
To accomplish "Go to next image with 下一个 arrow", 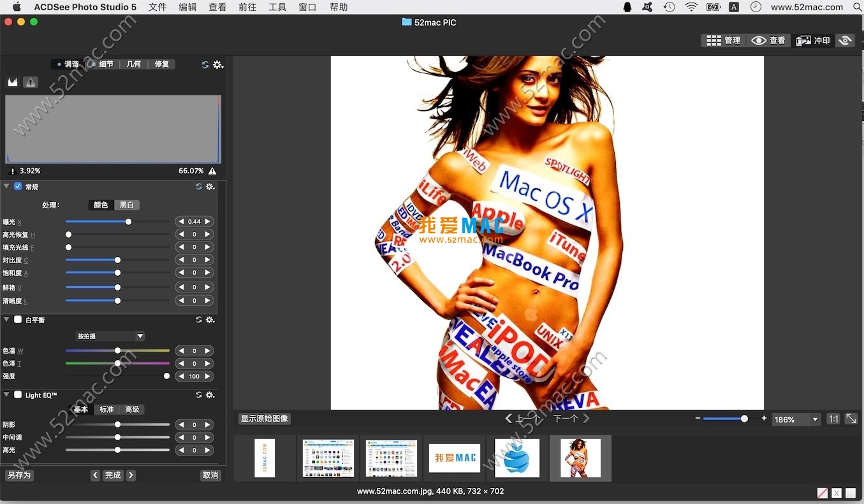I will 586,419.
